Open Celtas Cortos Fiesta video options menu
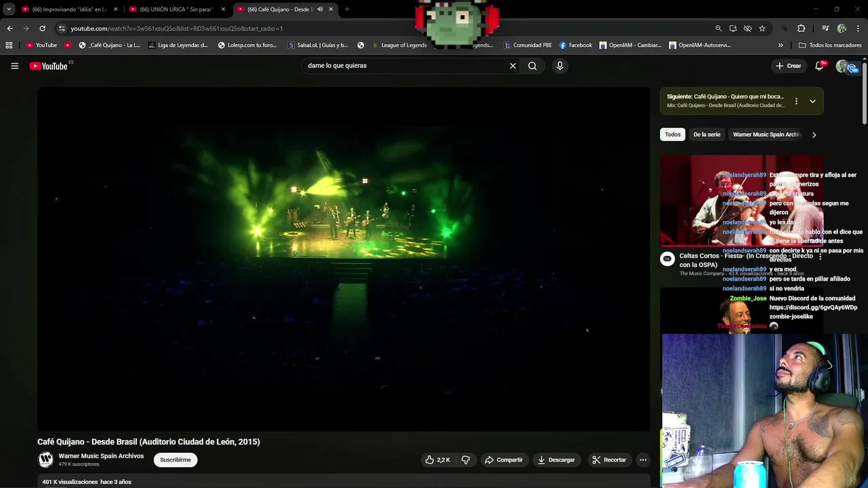 tap(820, 257)
